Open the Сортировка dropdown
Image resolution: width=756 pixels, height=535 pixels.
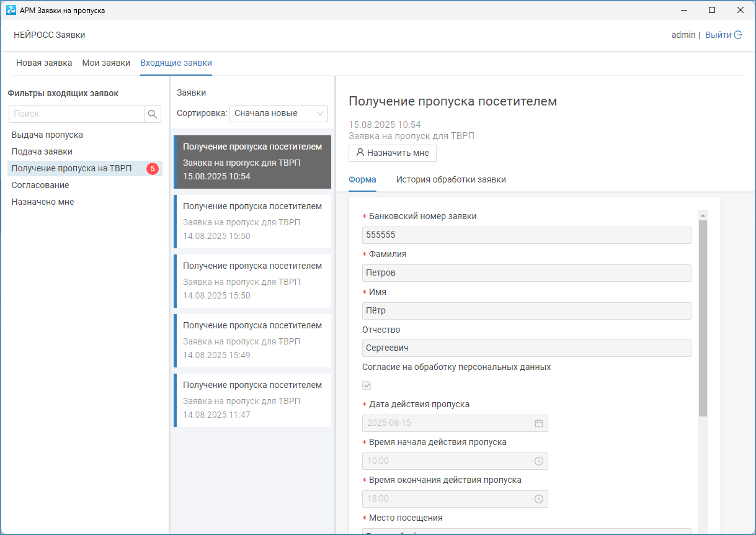(278, 114)
